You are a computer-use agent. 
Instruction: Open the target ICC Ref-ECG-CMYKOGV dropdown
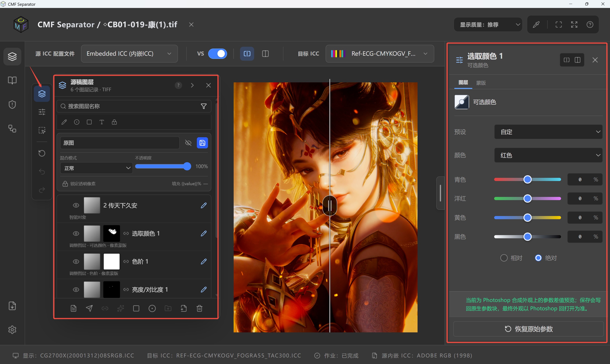click(x=380, y=54)
